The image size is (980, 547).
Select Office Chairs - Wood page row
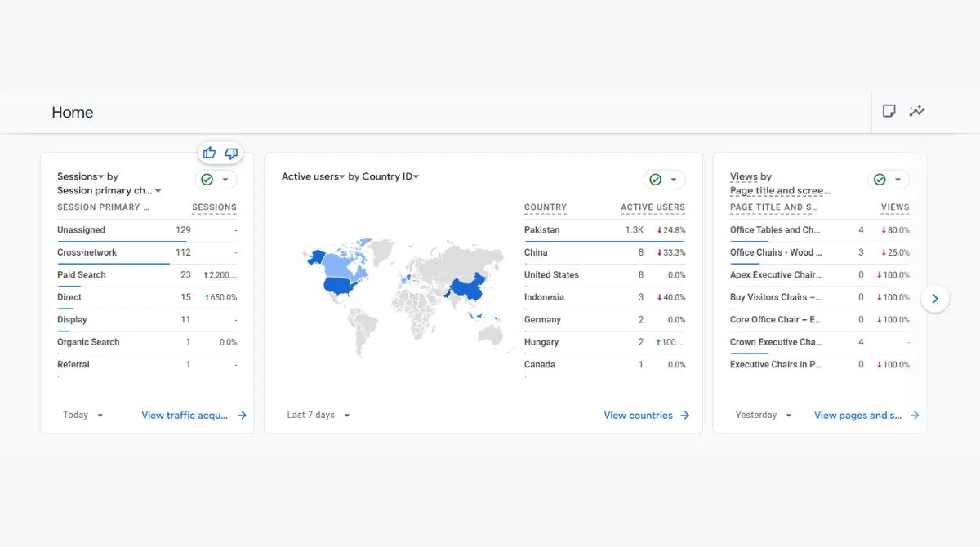pos(820,253)
